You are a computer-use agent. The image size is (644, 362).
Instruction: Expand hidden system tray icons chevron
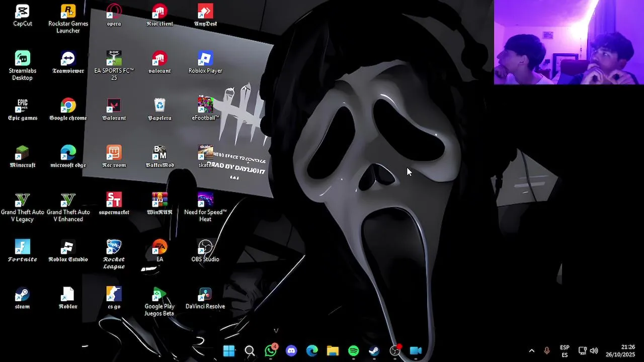531,351
